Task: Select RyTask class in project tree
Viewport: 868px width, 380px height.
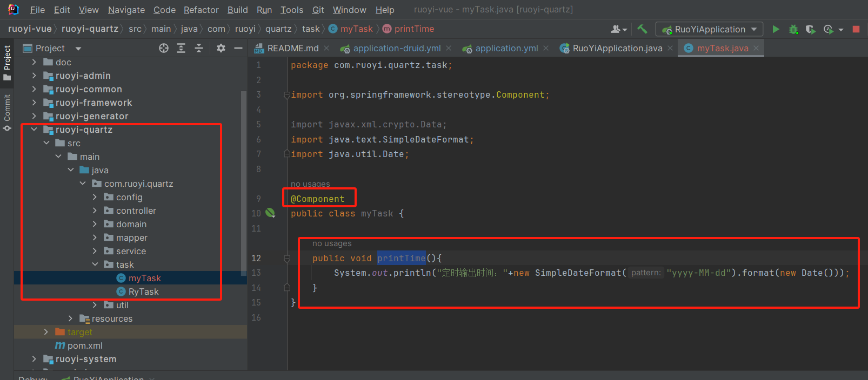Action: (144, 291)
